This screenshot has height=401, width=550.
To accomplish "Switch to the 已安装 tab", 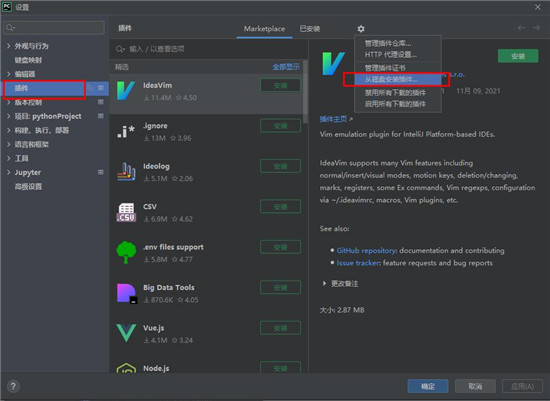I will 310,29.
